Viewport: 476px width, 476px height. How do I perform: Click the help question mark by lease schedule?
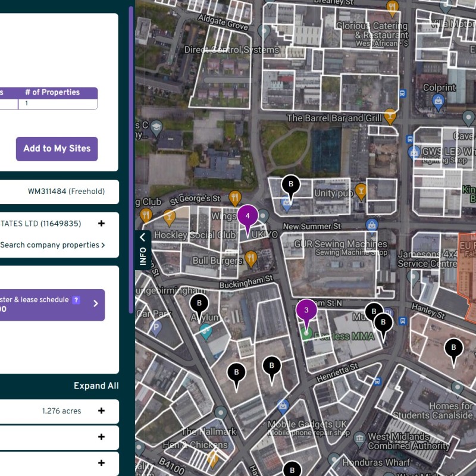coord(76,300)
